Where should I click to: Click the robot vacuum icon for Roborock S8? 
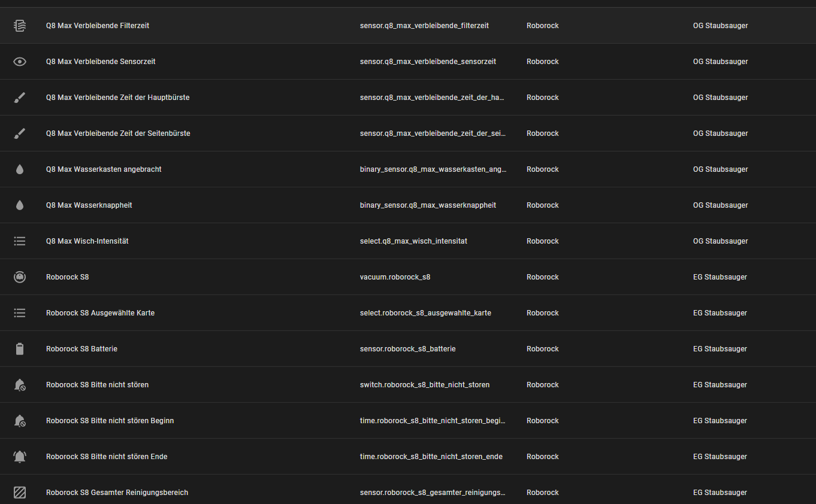20,277
